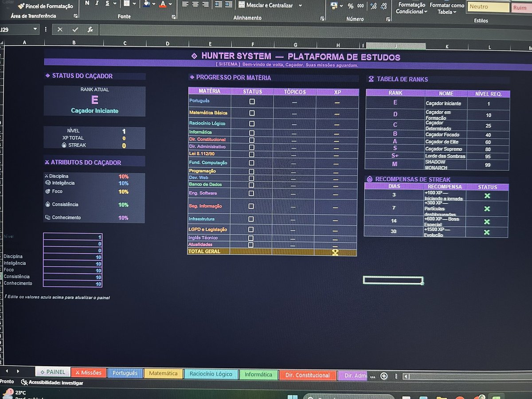Open the Insert Function (fx) dialog
Screen dimensions: 532x399
(90, 30)
